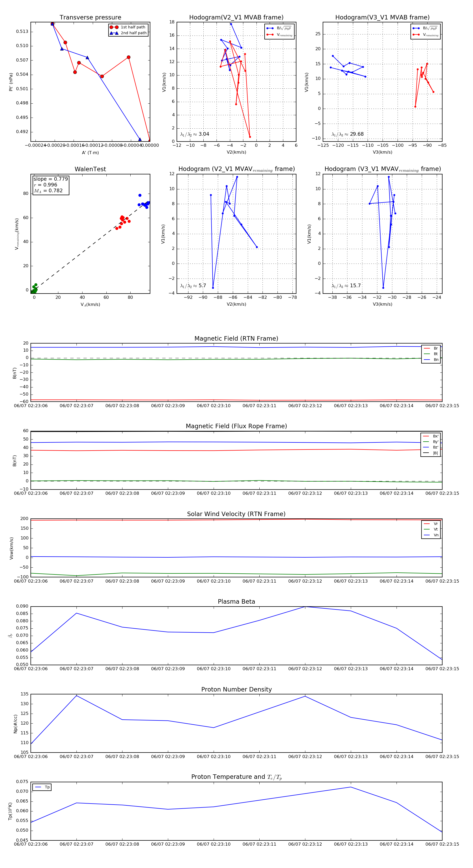Viewport: 473px width, 868px height.
Task: Select the Tp legend entry
Action: click(x=42, y=787)
